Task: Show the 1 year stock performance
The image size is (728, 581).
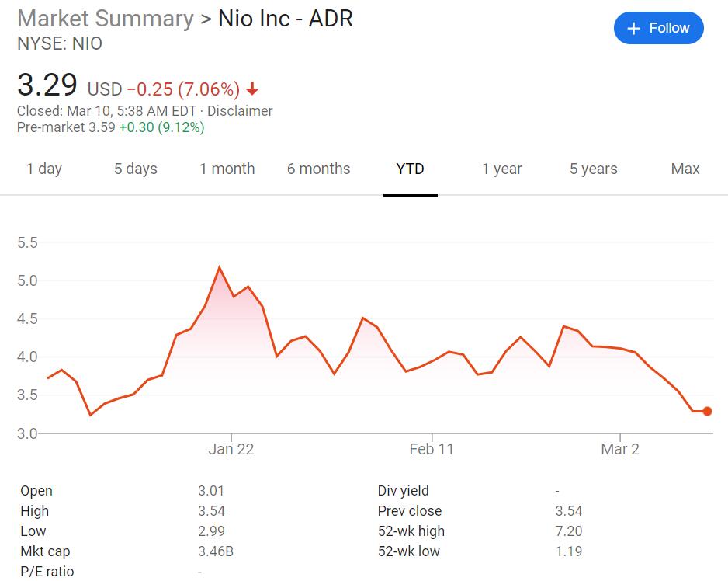Action: tap(501, 169)
